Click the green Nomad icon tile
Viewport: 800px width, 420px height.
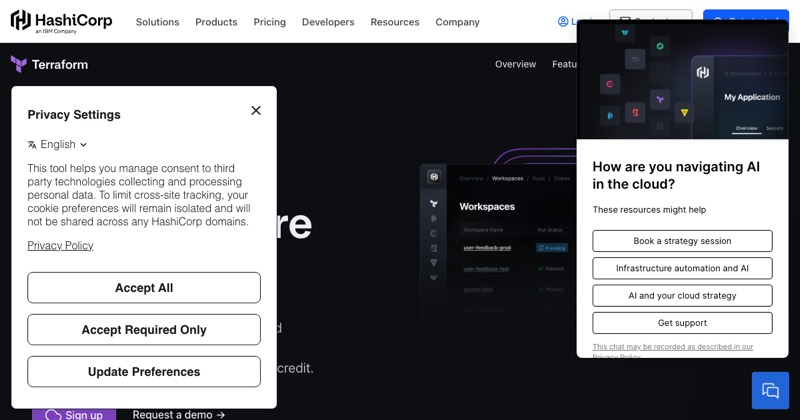coord(660,46)
